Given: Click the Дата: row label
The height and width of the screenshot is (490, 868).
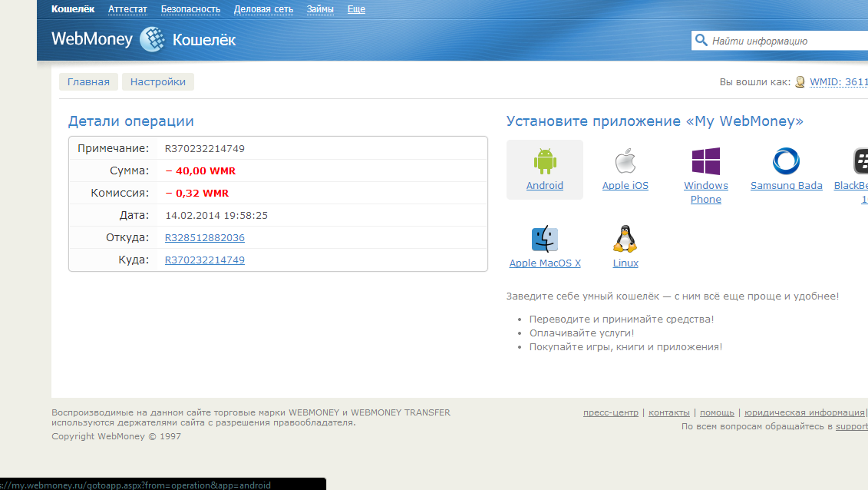Looking at the screenshot, I should click(134, 215).
